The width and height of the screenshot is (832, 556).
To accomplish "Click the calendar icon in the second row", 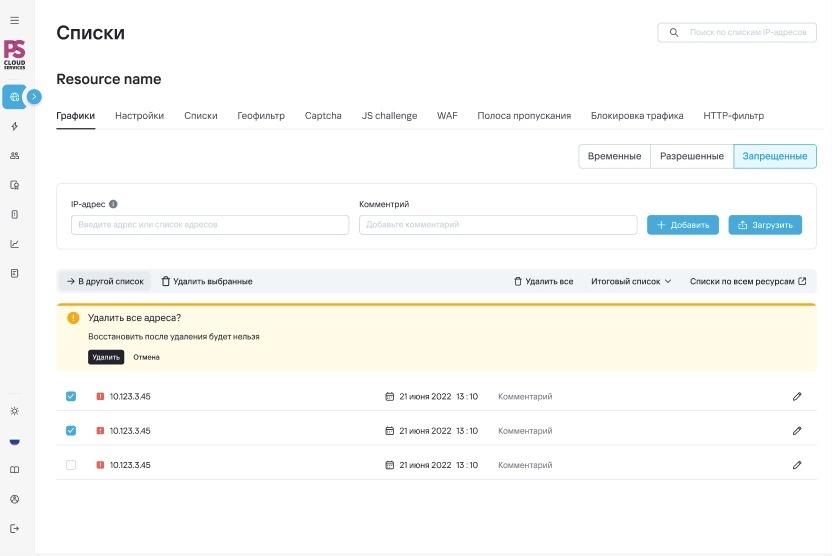I will click(389, 431).
